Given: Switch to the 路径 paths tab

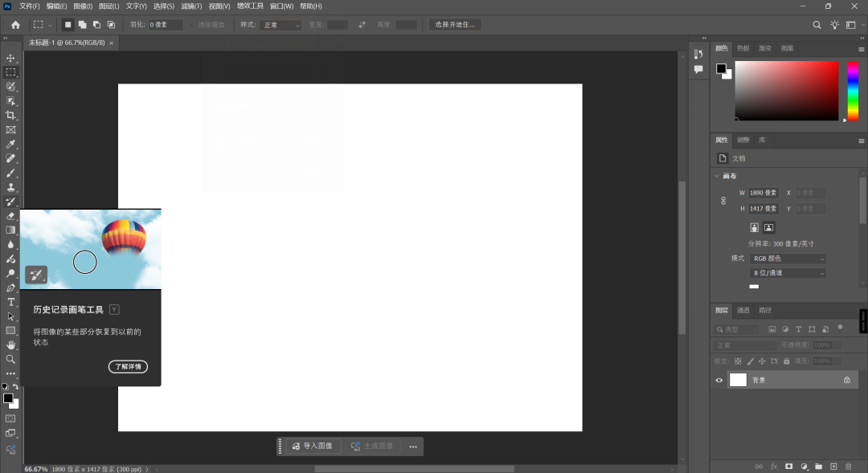Looking at the screenshot, I should click(765, 310).
